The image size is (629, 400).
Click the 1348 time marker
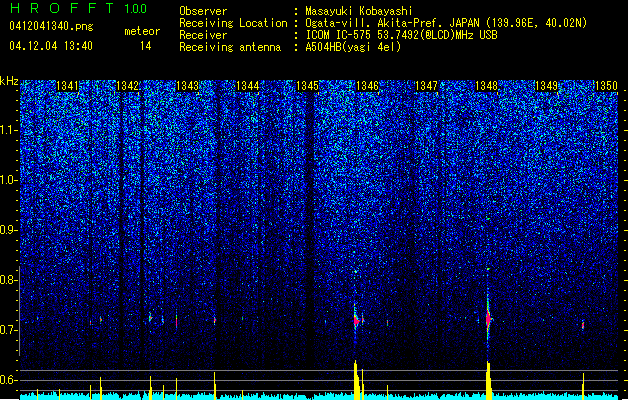[x=486, y=86]
